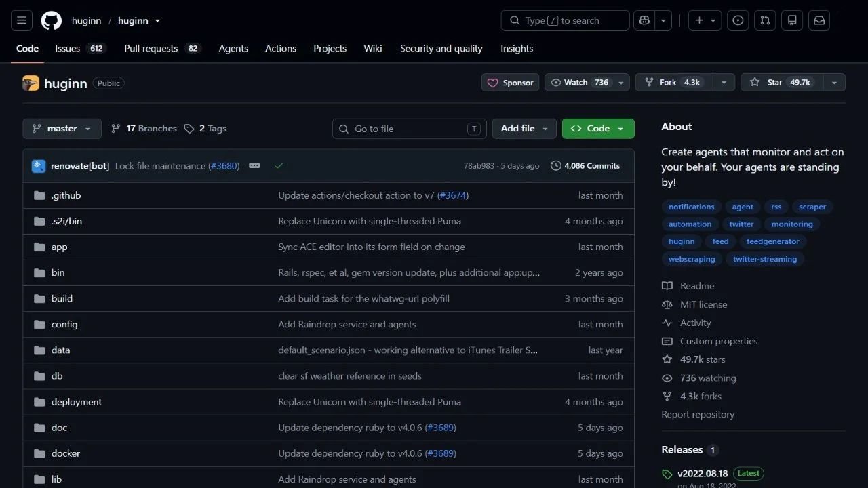Click the renovate[bot] avatar icon
Viewport: 868px width, 488px height.
tap(39, 166)
